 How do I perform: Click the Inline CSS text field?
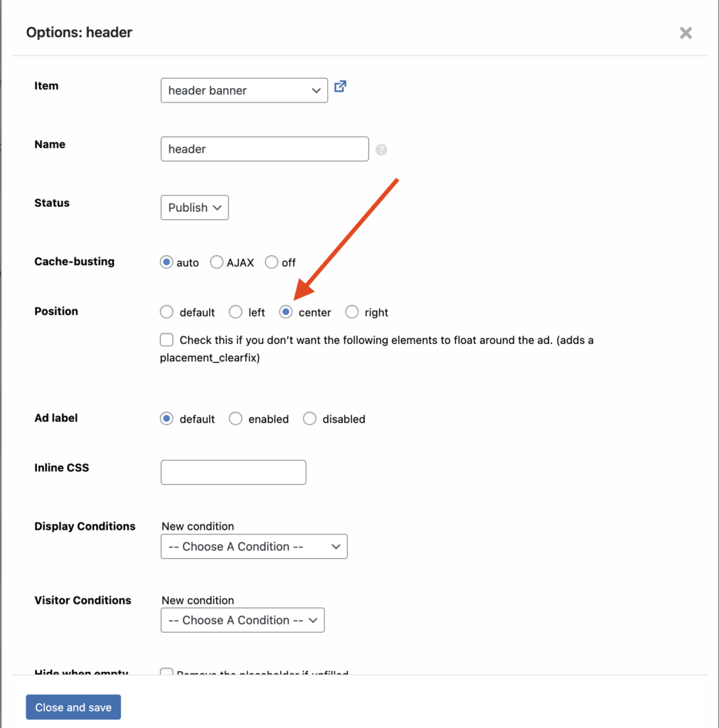coord(233,472)
